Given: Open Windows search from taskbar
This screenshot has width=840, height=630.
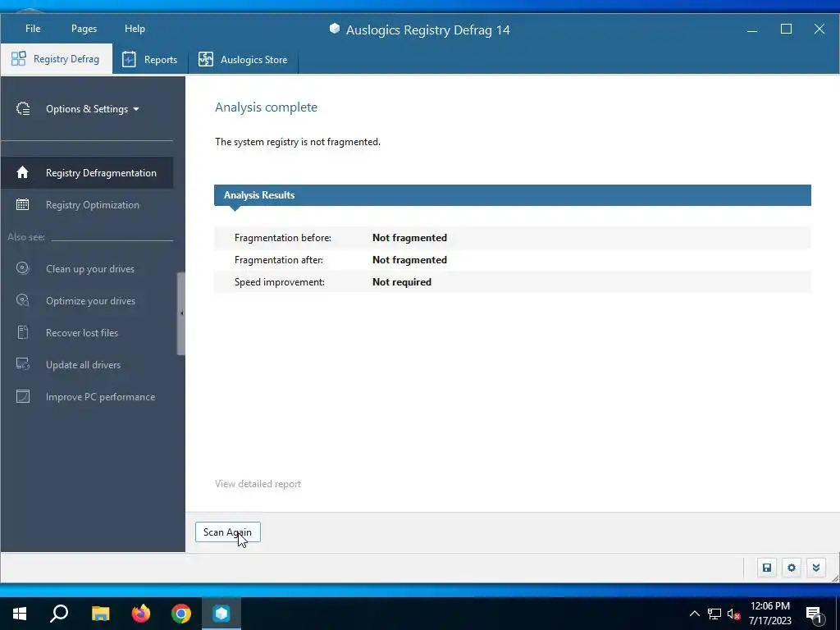Looking at the screenshot, I should coord(59,614).
